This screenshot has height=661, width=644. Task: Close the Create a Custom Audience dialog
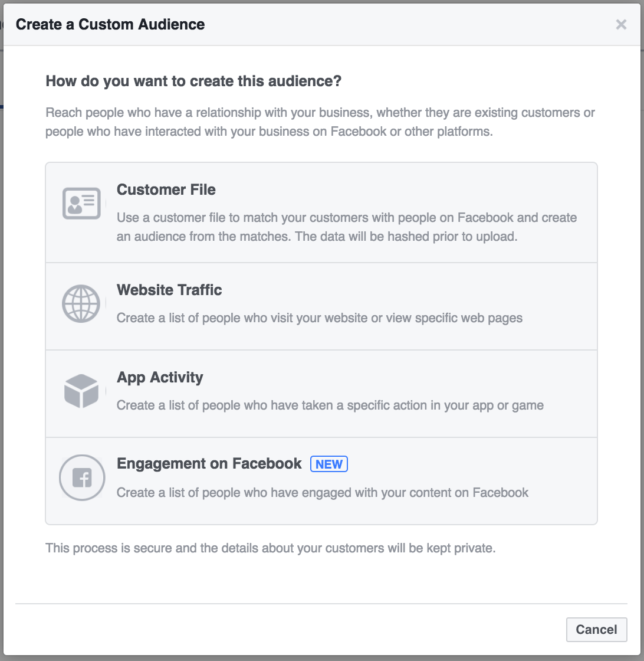tap(621, 24)
